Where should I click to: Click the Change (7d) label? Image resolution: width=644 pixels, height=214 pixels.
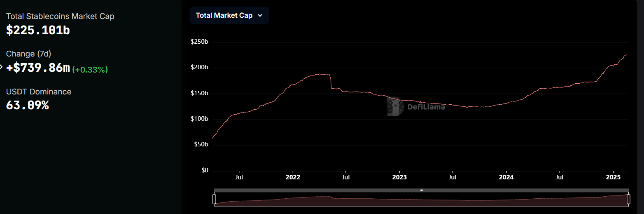pyautogui.click(x=29, y=54)
